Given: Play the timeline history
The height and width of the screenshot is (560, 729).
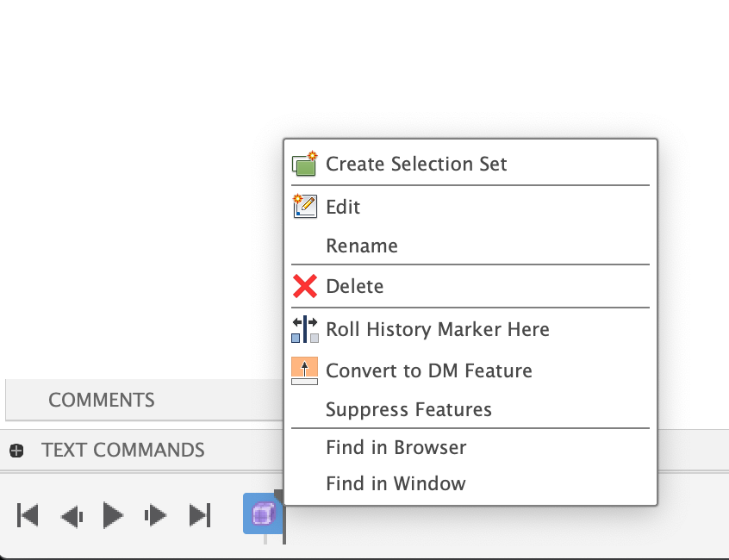Looking at the screenshot, I should (113, 515).
